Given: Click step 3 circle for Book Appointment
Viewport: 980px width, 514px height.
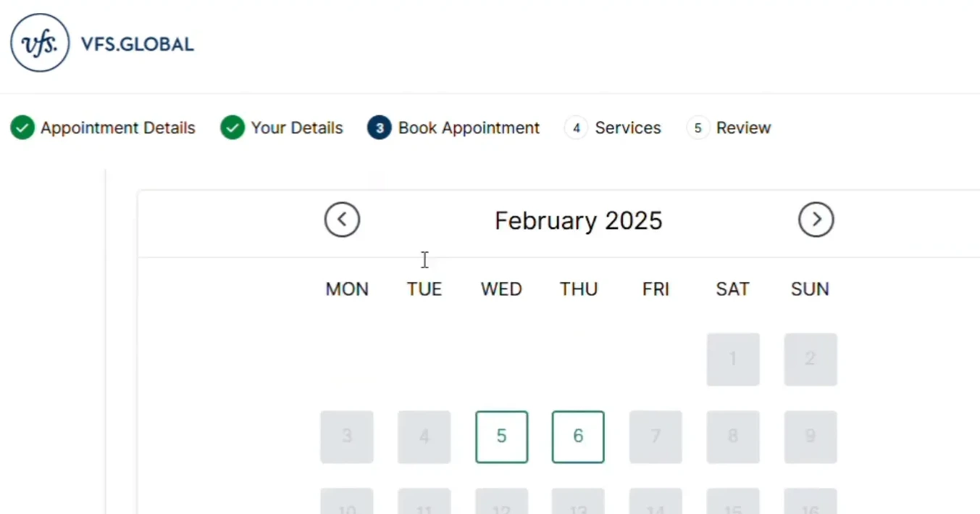Looking at the screenshot, I should coord(380,128).
